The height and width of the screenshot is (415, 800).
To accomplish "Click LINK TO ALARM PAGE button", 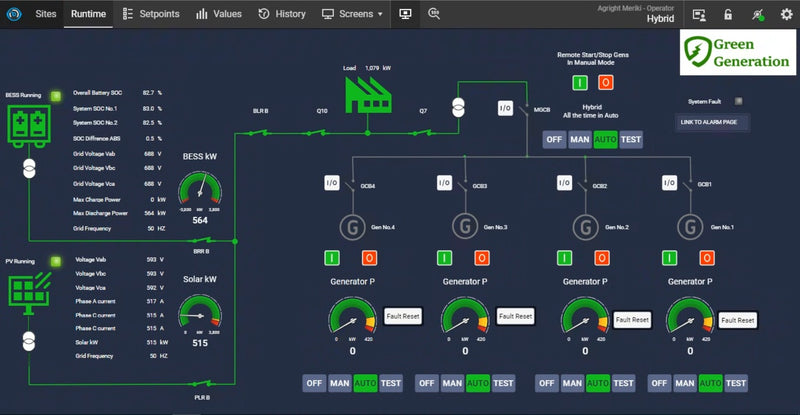I will [712, 122].
